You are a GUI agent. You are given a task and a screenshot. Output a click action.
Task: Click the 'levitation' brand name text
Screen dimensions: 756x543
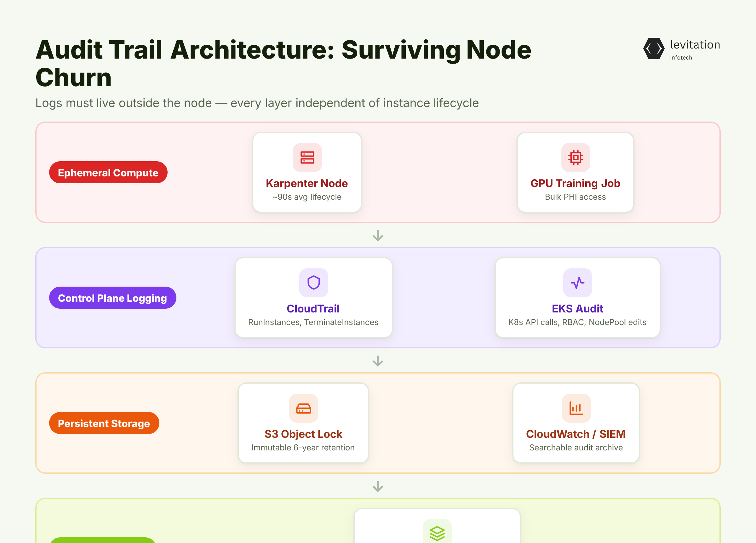tap(695, 45)
